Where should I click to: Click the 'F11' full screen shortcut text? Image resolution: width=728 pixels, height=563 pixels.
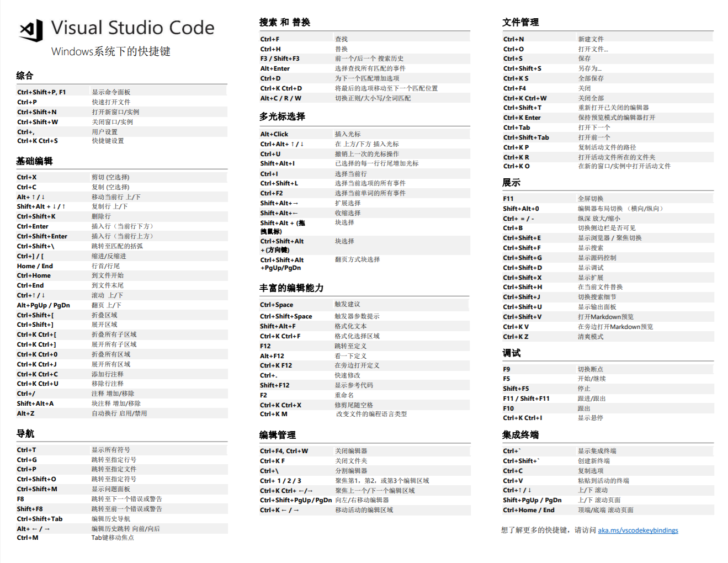point(508,199)
